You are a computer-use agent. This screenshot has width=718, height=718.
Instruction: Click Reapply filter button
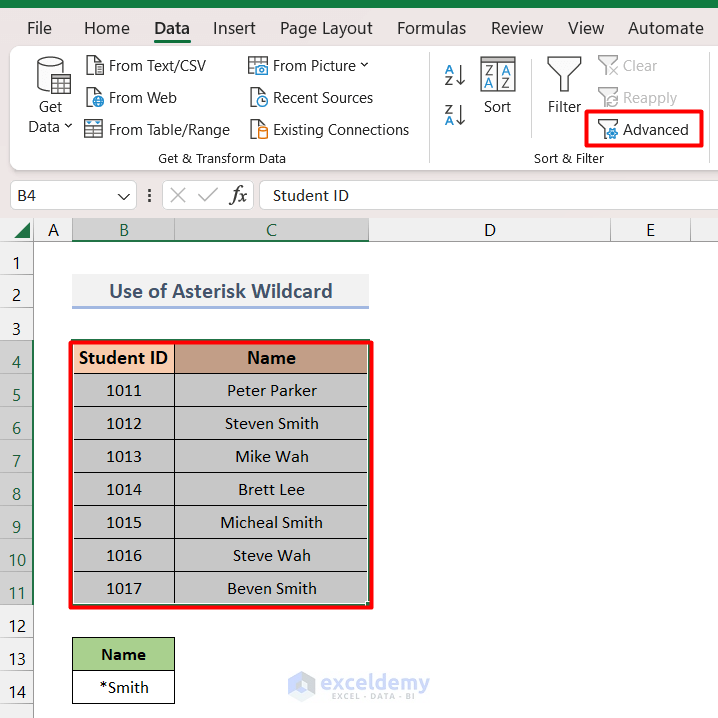click(637, 98)
